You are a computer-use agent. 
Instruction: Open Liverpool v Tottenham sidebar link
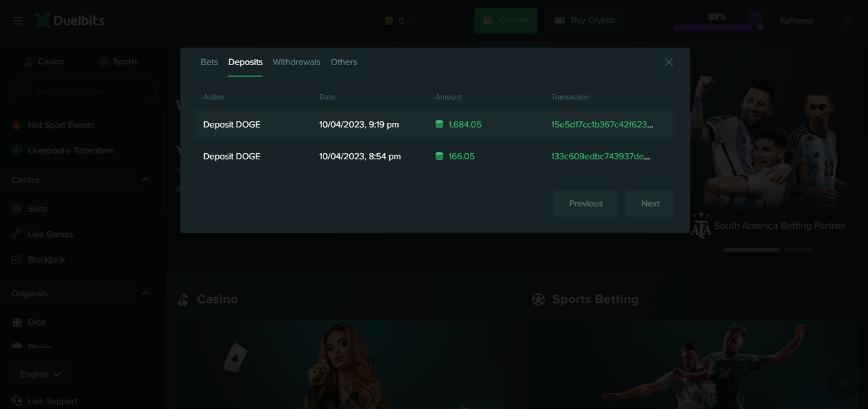(x=71, y=151)
